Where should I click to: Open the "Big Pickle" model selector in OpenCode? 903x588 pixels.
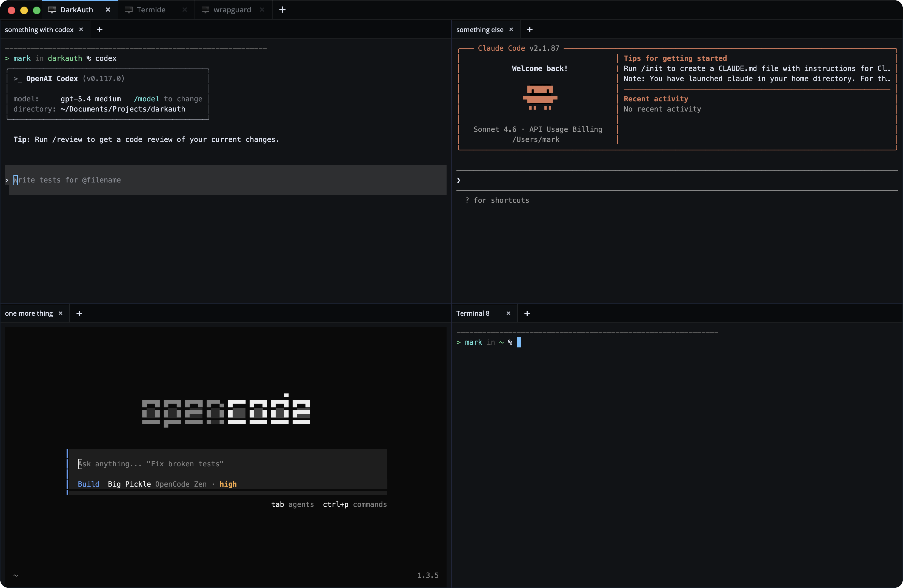pos(129,484)
